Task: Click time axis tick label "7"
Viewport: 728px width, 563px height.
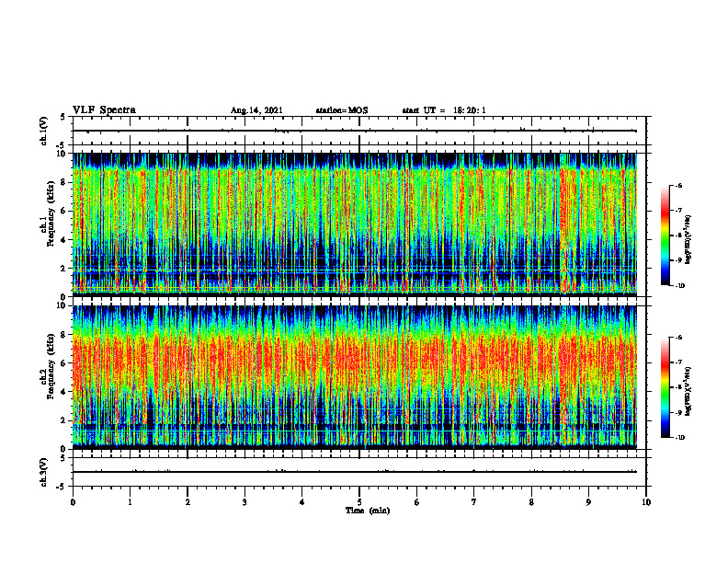Action: [474, 502]
